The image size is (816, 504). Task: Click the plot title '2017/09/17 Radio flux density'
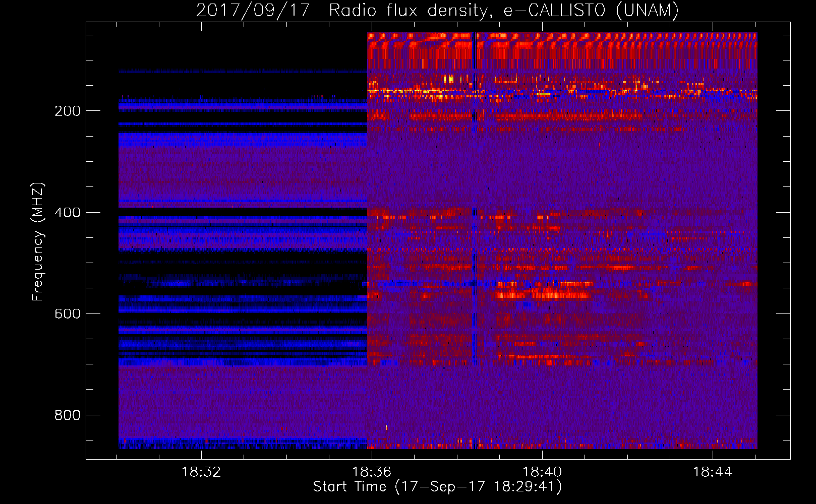(342, 11)
